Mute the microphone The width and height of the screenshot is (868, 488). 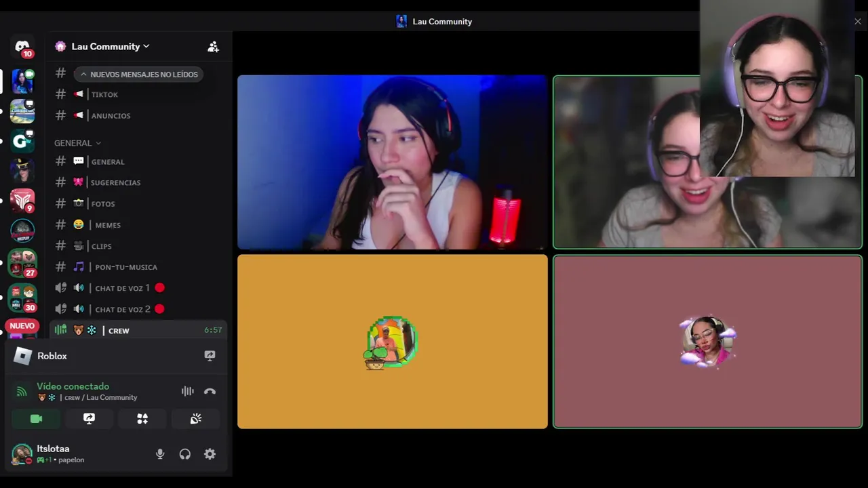pyautogui.click(x=160, y=454)
